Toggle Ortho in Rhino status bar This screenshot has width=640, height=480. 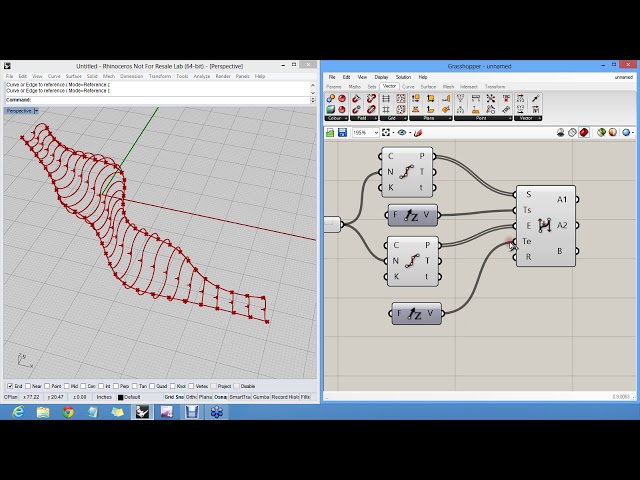191,397
